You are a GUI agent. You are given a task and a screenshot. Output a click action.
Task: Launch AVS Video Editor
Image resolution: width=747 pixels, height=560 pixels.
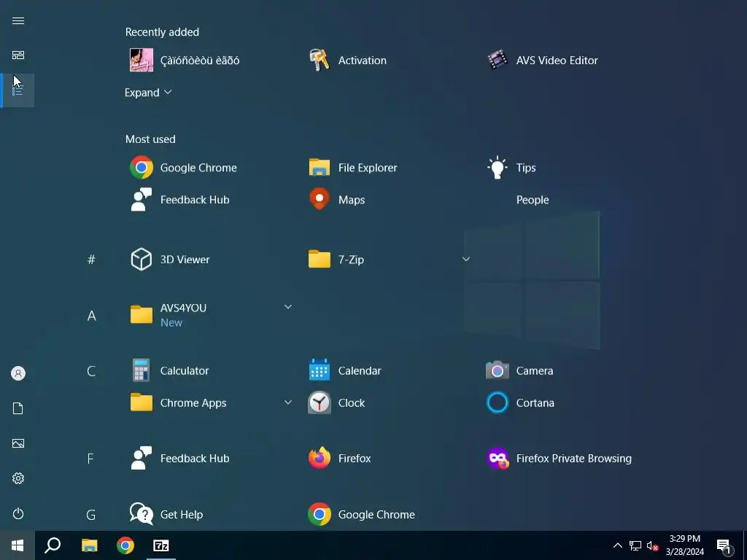point(543,61)
